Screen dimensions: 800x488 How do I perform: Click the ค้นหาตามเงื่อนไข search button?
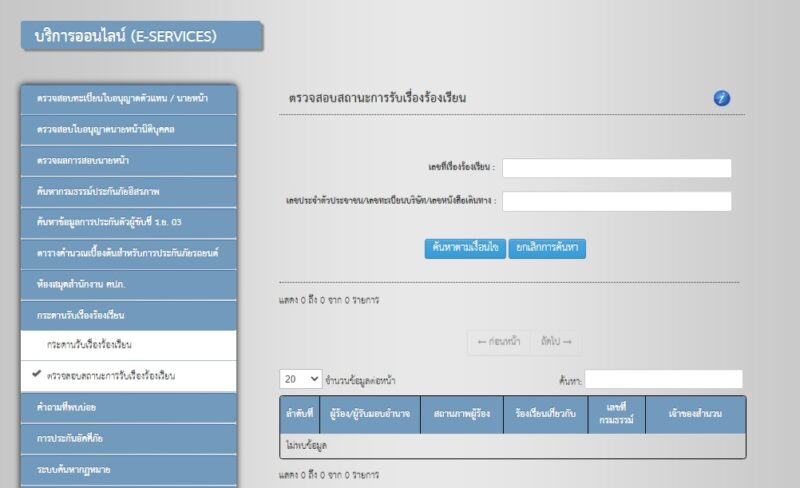pos(465,248)
